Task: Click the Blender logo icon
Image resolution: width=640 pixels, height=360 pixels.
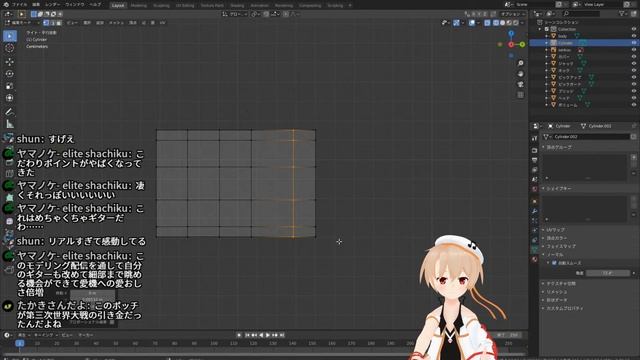Action: [x=6, y=4]
